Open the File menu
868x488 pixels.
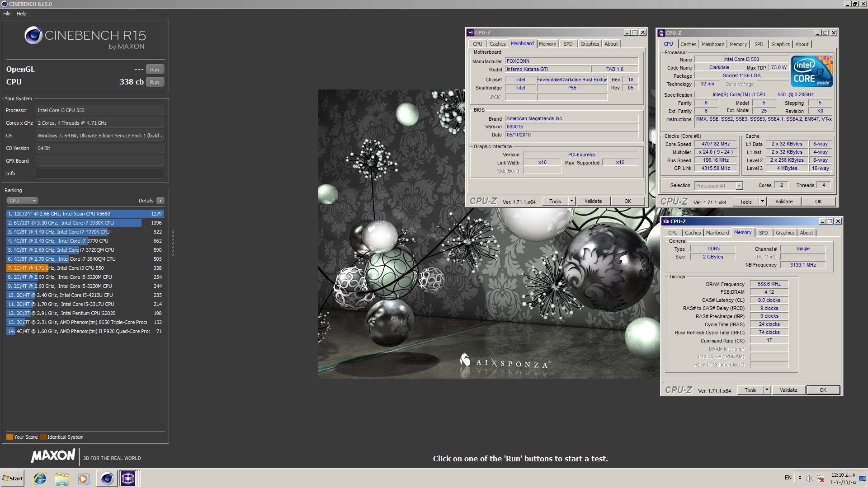7,14
